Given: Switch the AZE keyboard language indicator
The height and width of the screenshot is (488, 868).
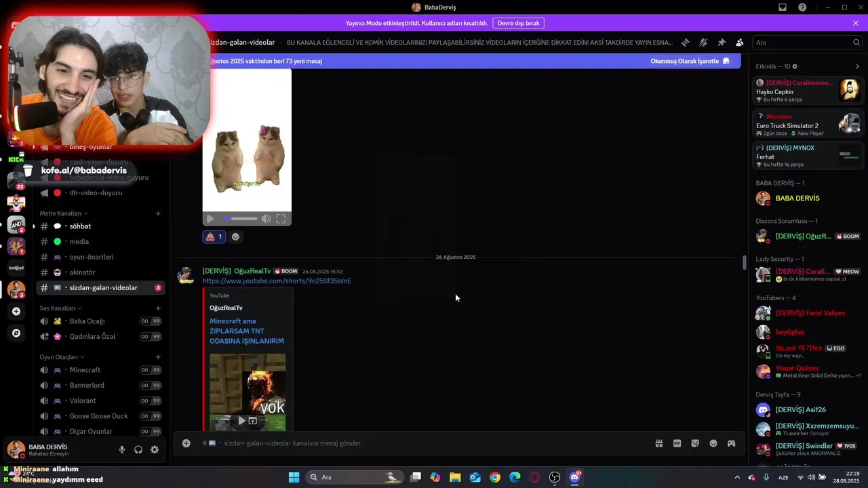Looking at the screenshot, I should [783, 477].
